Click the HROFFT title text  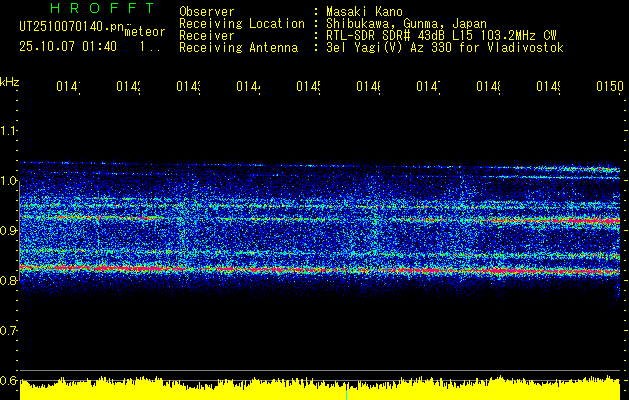(x=99, y=9)
